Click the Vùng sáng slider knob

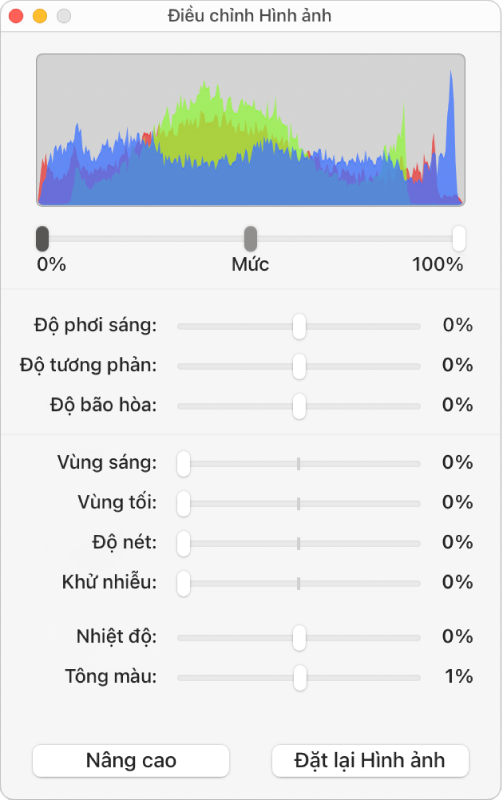(x=184, y=463)
